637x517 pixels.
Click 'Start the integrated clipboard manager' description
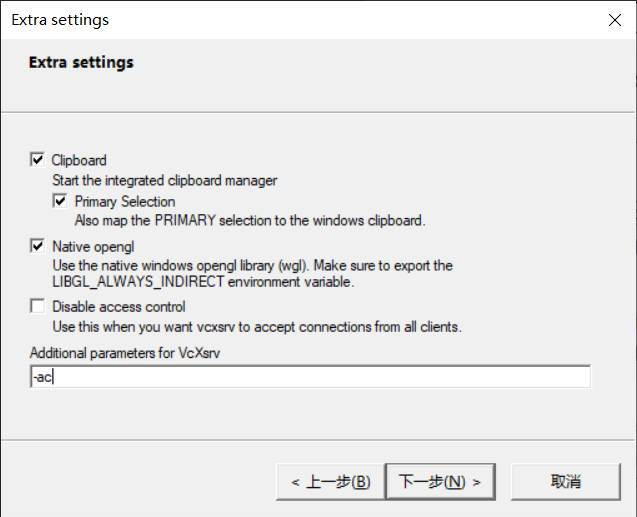(164, 181)
